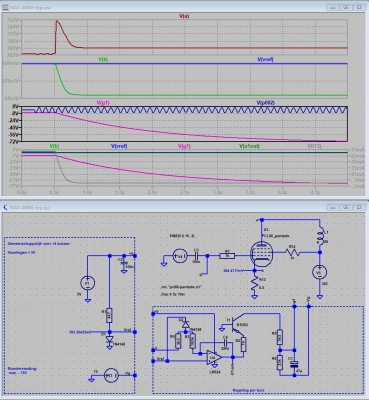Click inductor L1 at top right
The width and height of the screenshot is (369, 400).
pyautogui.click(x=321, y=238)
